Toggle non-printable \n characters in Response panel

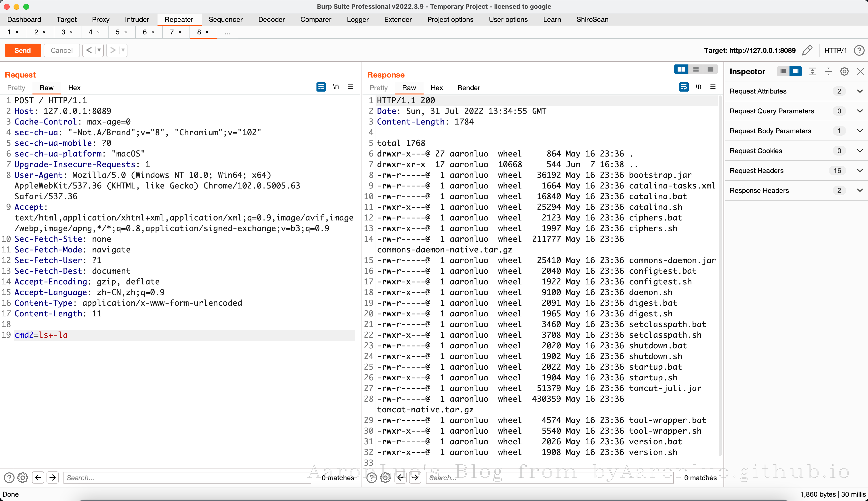[x=698, y=87]
